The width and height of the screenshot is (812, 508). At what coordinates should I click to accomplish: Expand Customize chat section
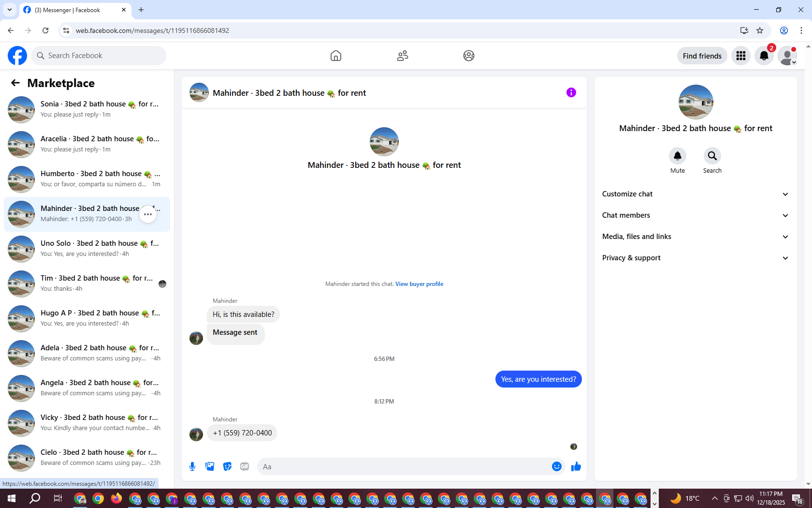pos(696,194)
